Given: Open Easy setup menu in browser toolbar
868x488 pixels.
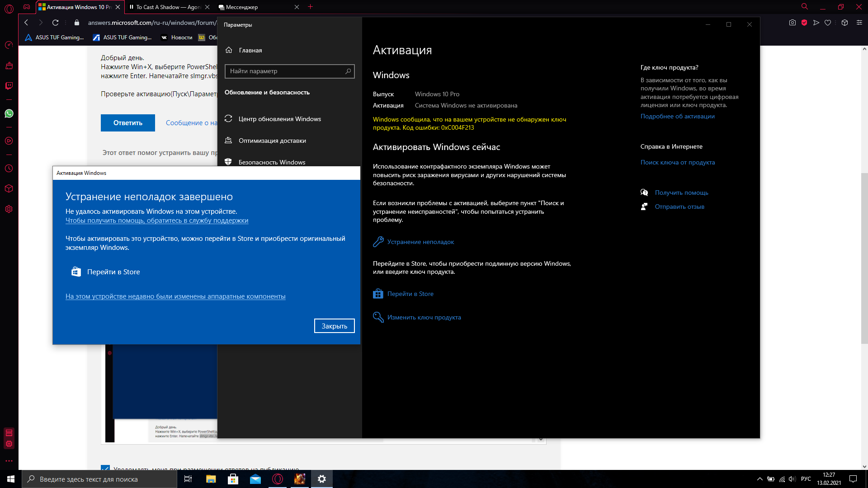Looking at the screenshot, I should pyautogui.click(x=859, y=23).
